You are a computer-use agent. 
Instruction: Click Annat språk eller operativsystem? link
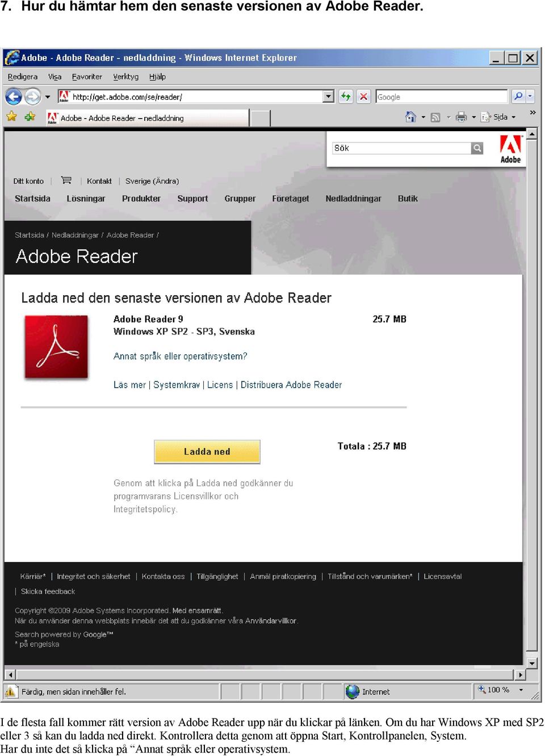[180, 356]
